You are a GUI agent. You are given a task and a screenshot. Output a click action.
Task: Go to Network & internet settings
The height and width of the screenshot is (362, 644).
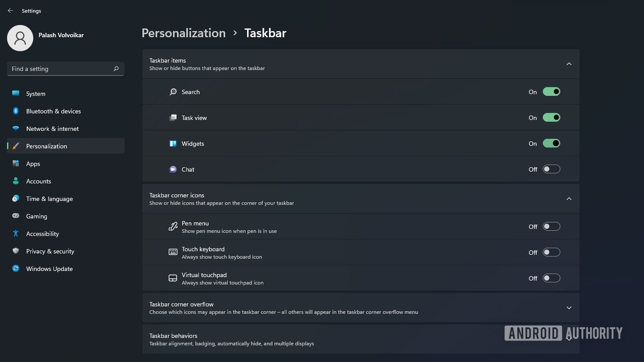click(52, 129)
